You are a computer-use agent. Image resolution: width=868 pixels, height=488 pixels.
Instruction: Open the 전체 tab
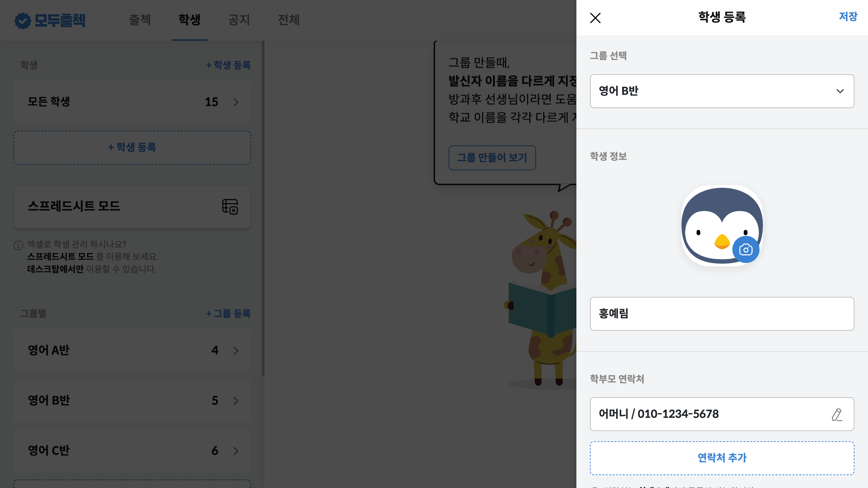289,20
